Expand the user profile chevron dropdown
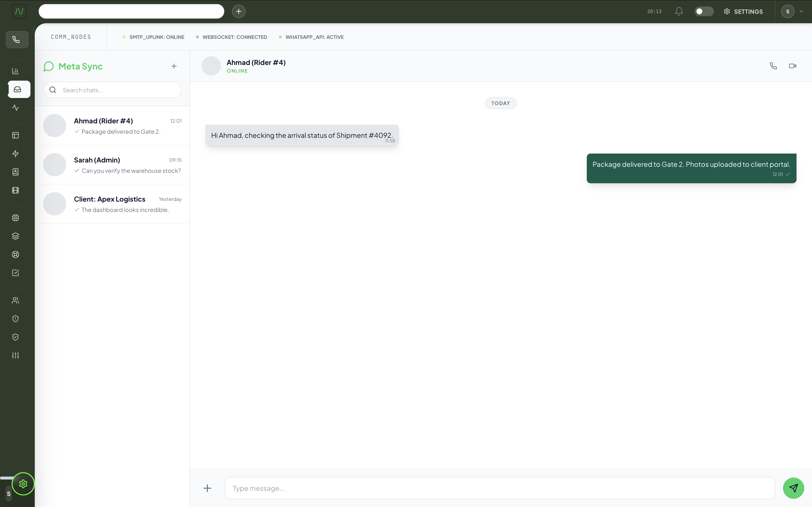The image size is (812, 507). 801,11
